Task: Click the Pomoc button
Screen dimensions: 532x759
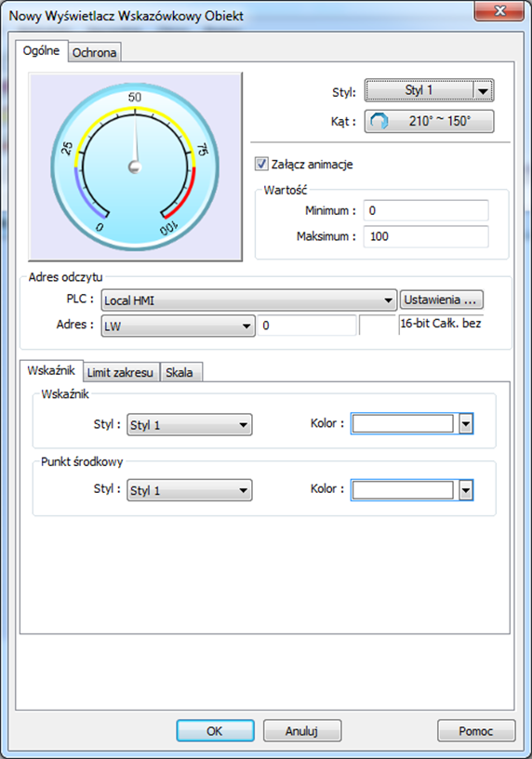Action: point(476,731)
